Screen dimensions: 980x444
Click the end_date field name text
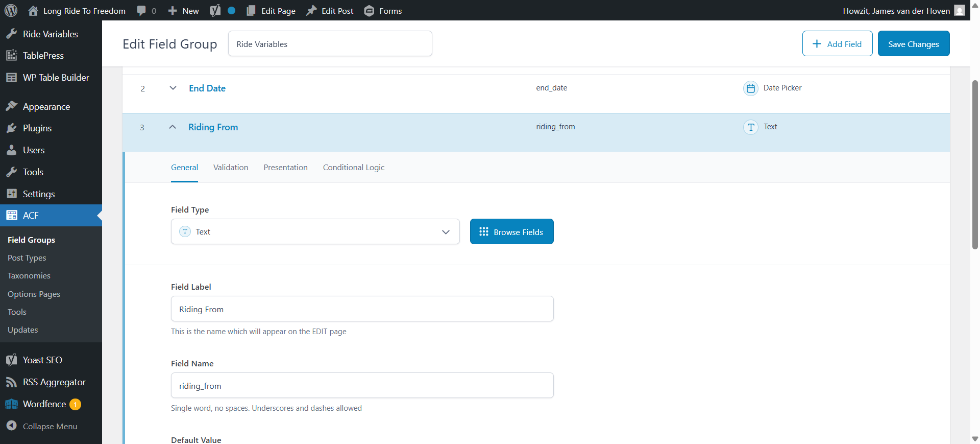tap(551, 88)
